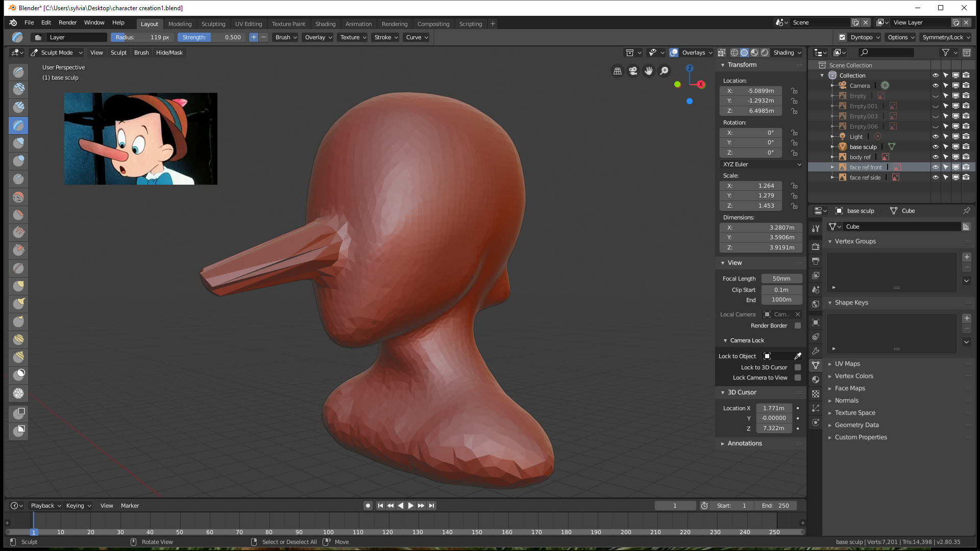Viewport: 980px width, 551px height.
Task: Open the Modifiers wrench properties tab
Action: click(x=816, y=351)
